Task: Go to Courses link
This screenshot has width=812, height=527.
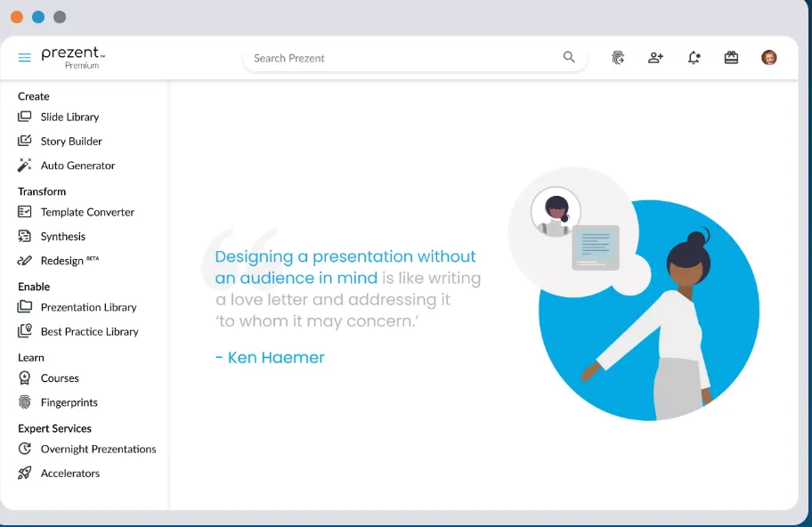Action: click(x=60, y=378)
